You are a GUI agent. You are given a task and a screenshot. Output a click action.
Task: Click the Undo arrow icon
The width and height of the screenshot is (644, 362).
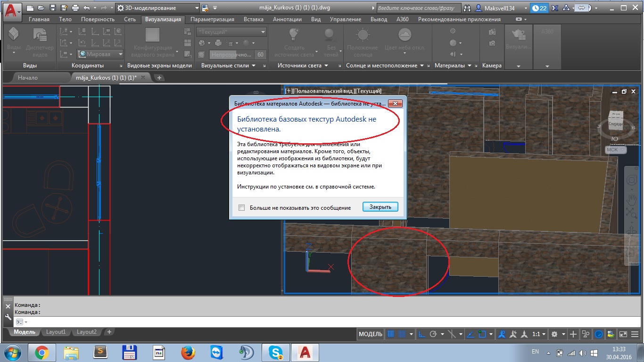pyautogui.click(x=87, y=8)
